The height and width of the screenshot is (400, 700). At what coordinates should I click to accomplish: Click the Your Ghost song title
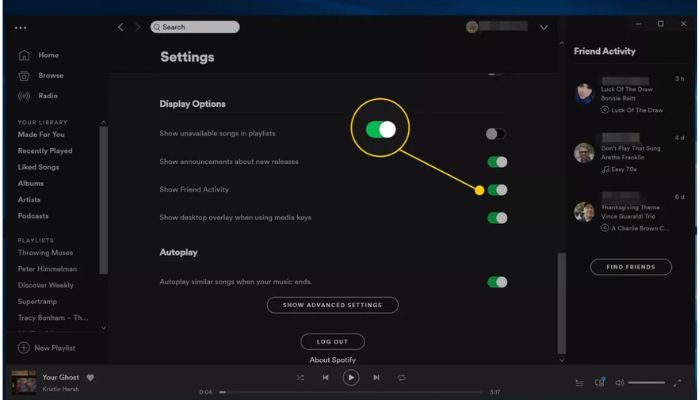tap(61, 377)
